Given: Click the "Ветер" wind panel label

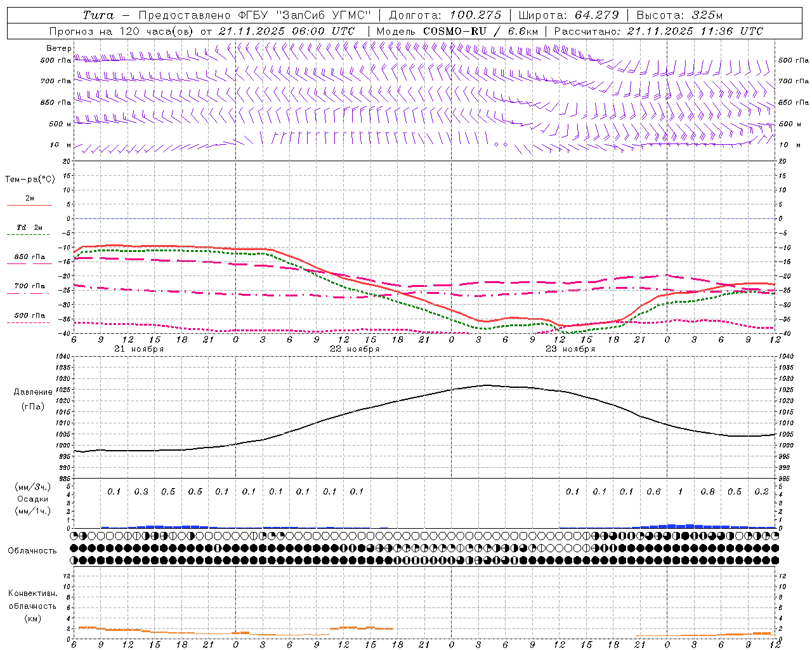Looking at the screenshot, I should coord(59,48).
